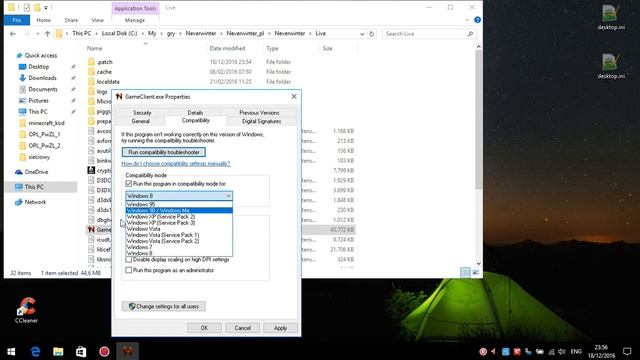The width and height of the screenshot is (640, 360).
Task: Switch to the General tab
Action: (140, 121)
